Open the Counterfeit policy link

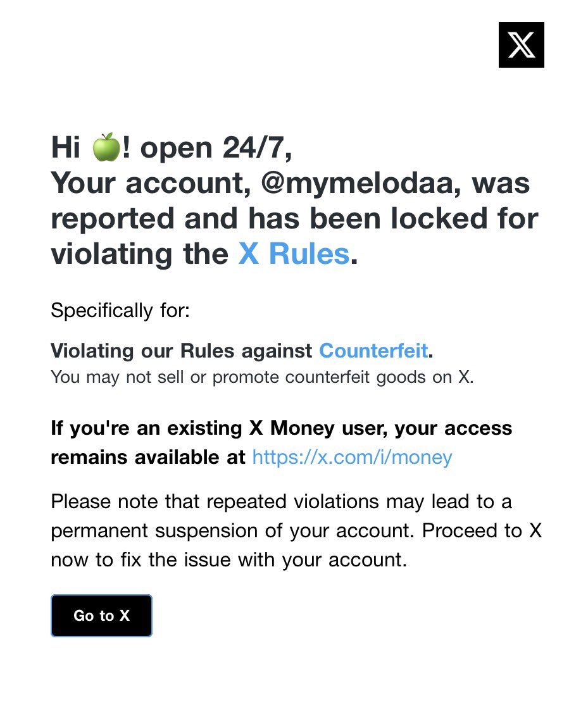tap(373, 351)
